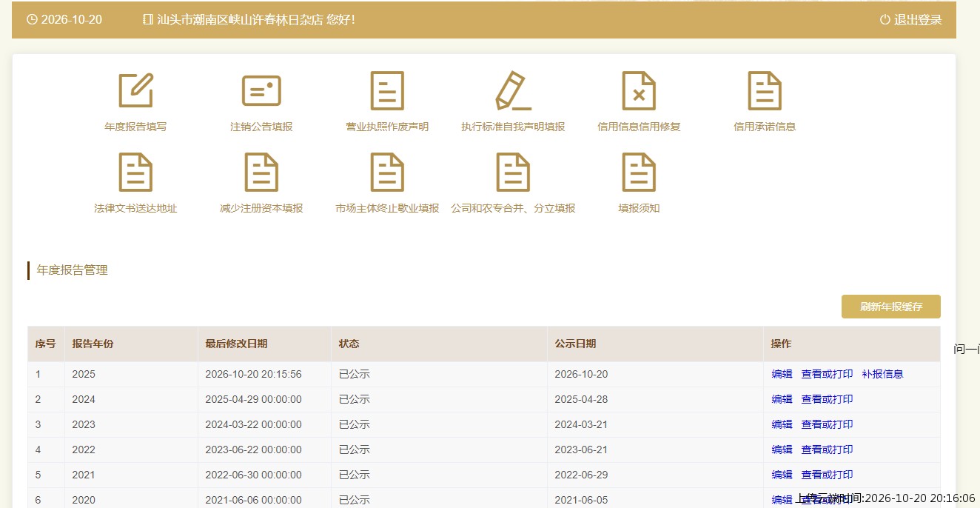Screen dimensions: 980x508
Task: Click 编辑 on the 2021 row
Action: tap(782, 475)
